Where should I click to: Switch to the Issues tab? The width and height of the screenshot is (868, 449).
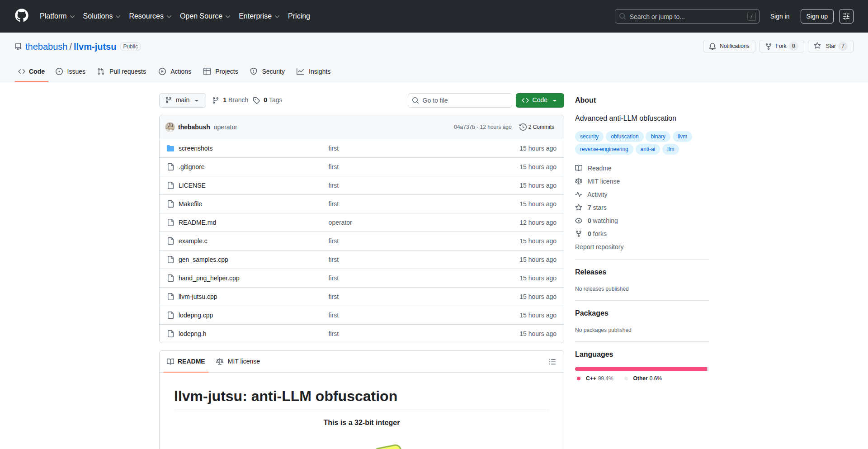pos(71,71)
